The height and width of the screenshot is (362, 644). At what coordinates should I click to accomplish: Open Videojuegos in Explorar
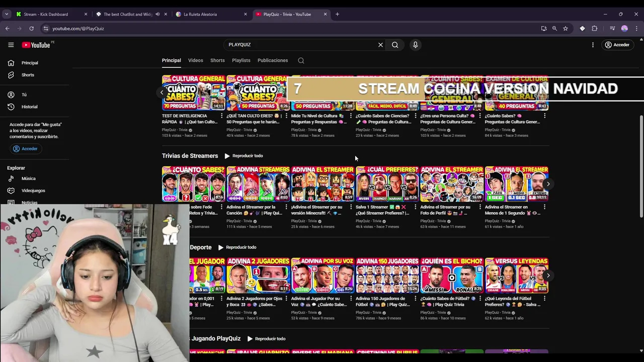point(33,191)
